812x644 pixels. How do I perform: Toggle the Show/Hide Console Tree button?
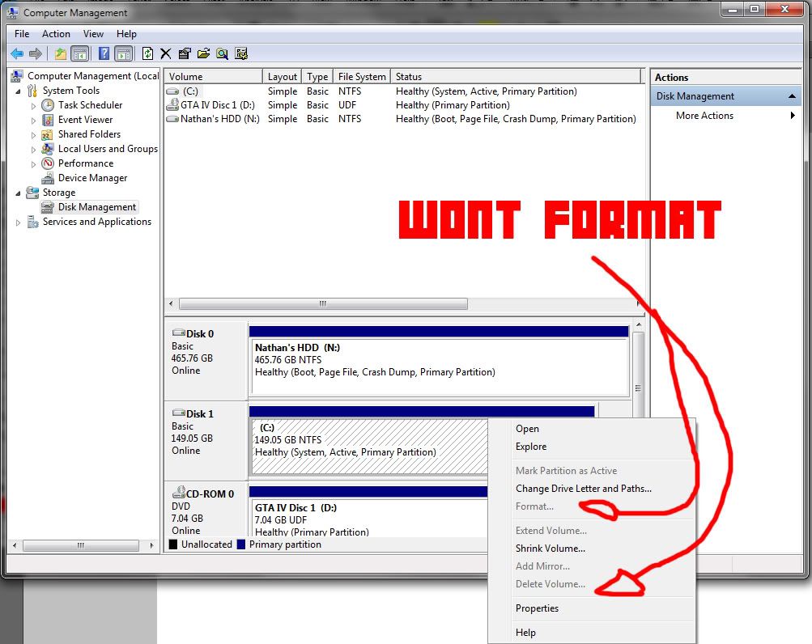pos(79,53)
